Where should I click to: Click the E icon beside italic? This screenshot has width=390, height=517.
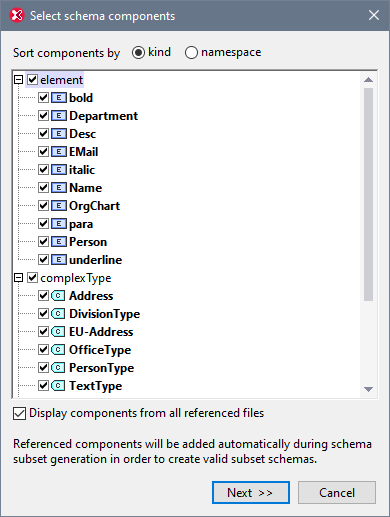(59, 170)
